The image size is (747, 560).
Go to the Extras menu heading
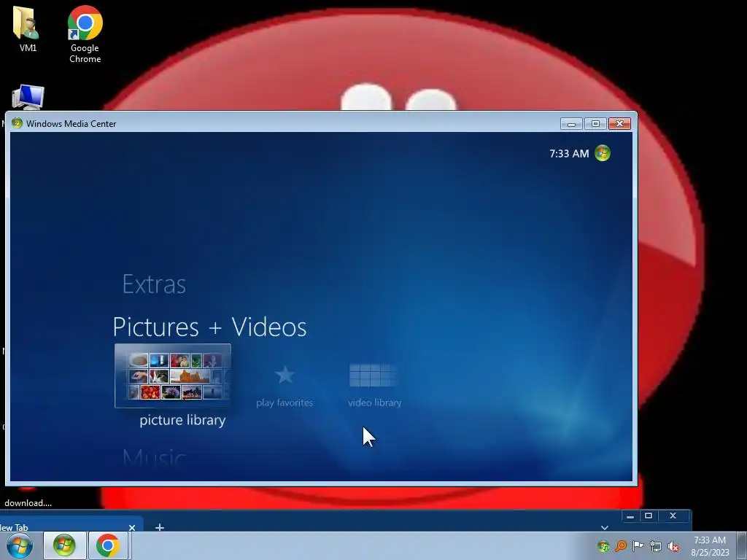click(154, 284)
